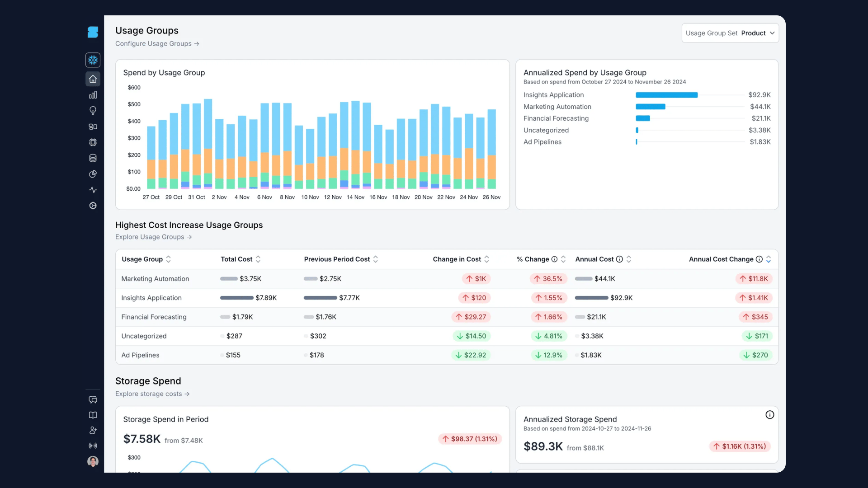
Task: Click the 4.81% decrease badge
Action: point(548,336)
